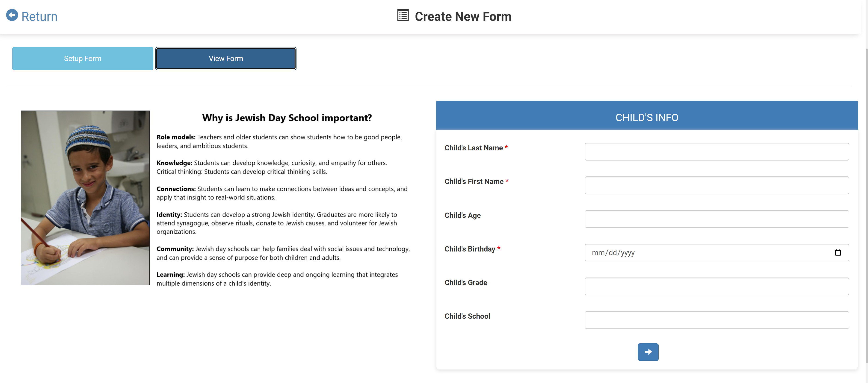Click the form list icon beside the title
This screenshot has width=868, height=383.
click(x=403, y=15)
